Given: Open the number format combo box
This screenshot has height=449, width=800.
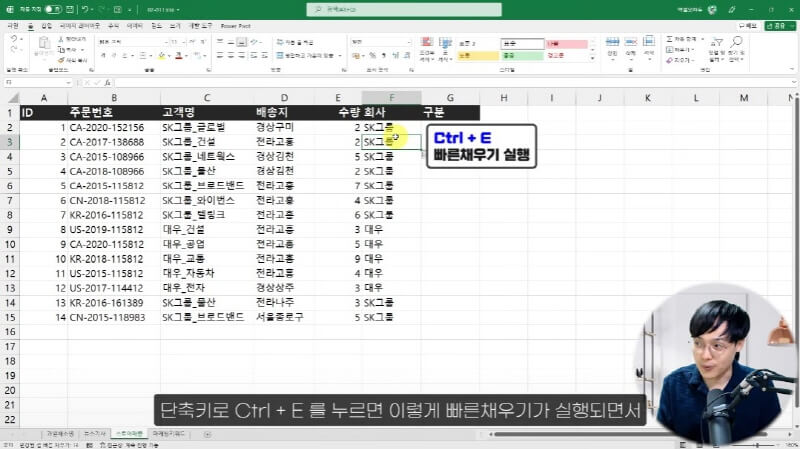Looking at the screenshot, I should click(x=381, y=42).
